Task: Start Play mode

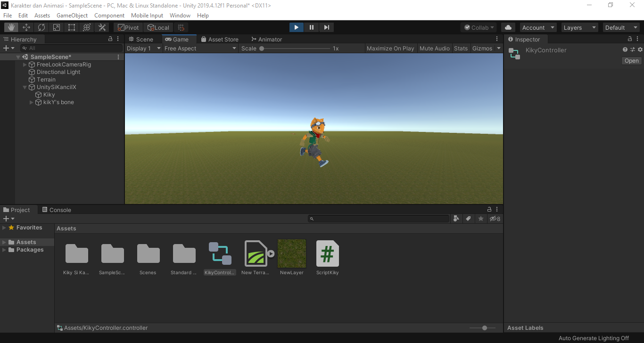Action: 296,27
